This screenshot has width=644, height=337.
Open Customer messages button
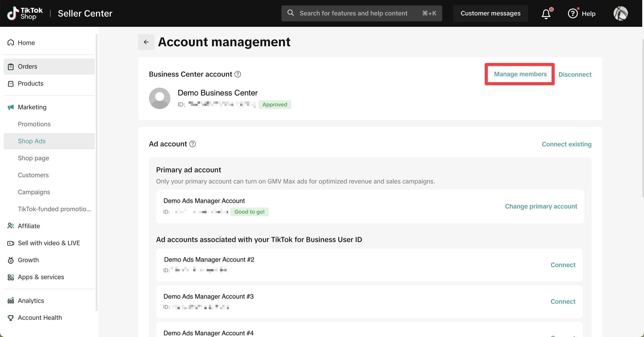tap(490, 13)
